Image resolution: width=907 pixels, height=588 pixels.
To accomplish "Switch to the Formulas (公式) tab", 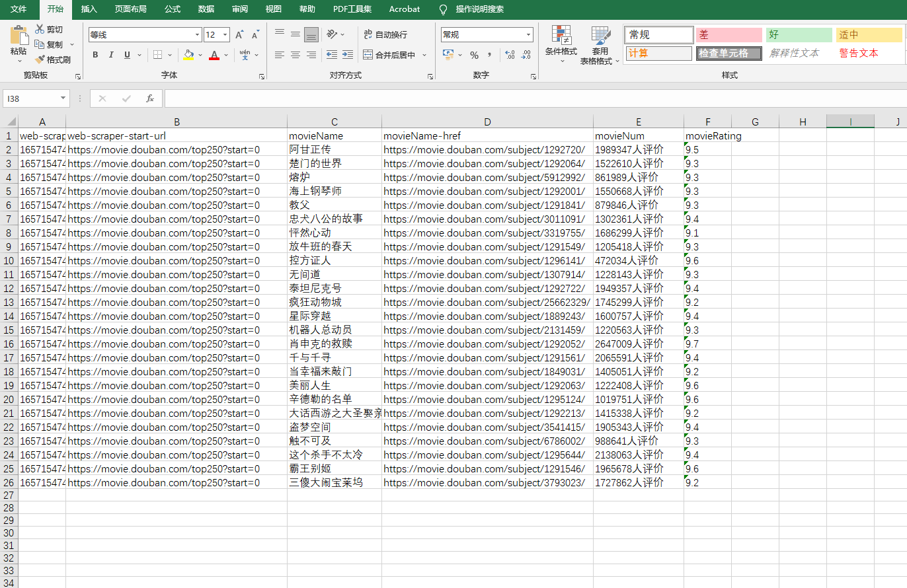I will coord(173,9).
